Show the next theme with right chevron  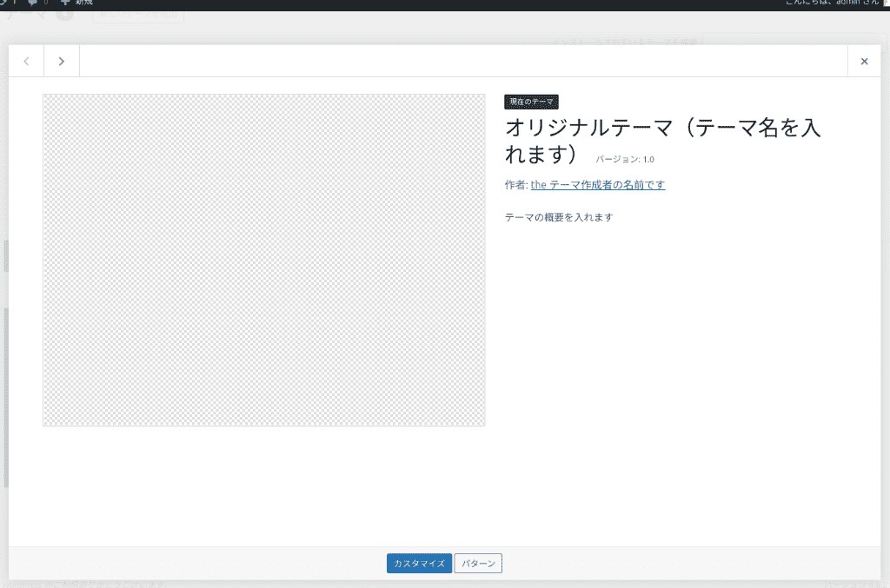click(x=62, y=62)
